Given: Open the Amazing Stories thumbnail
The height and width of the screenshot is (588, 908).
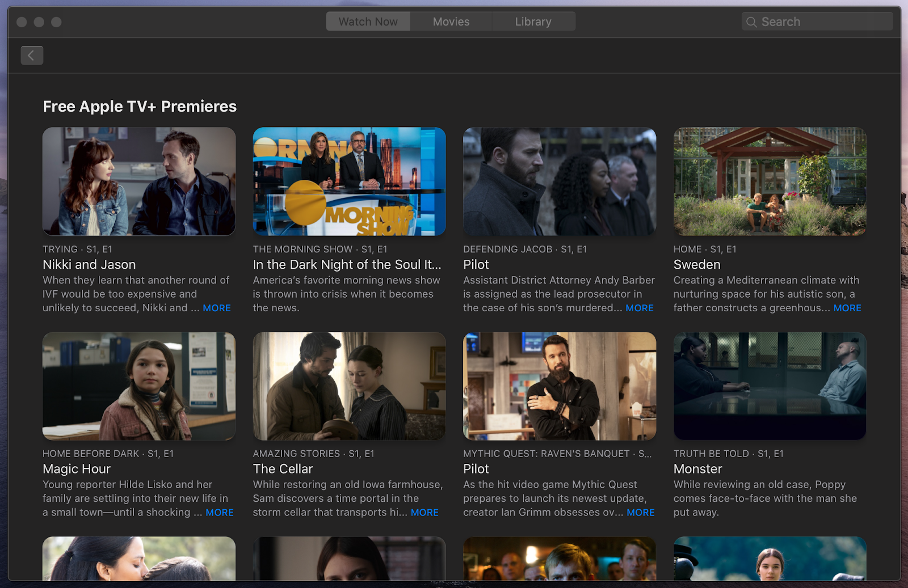Looking at the screenshot, I should coord(350,386).
